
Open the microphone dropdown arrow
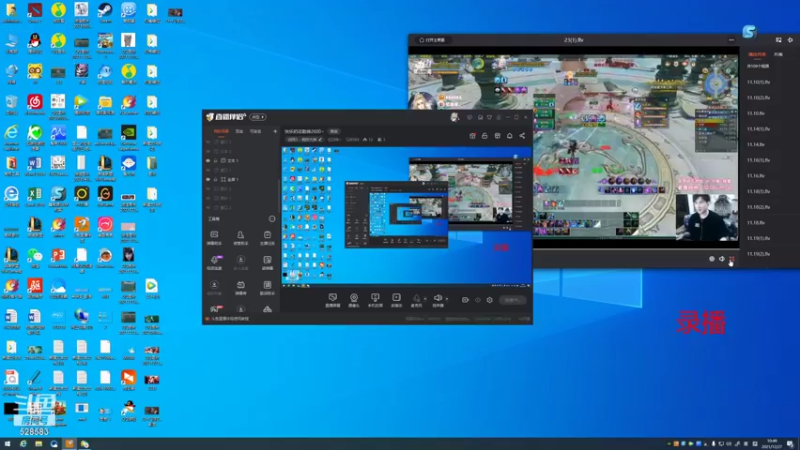(425, 299)
